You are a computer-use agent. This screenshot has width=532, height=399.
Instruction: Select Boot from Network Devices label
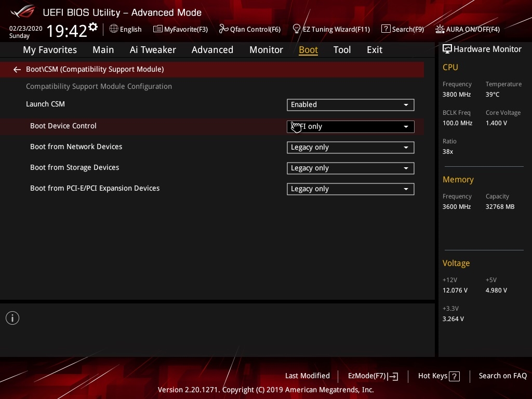[76, 147]
